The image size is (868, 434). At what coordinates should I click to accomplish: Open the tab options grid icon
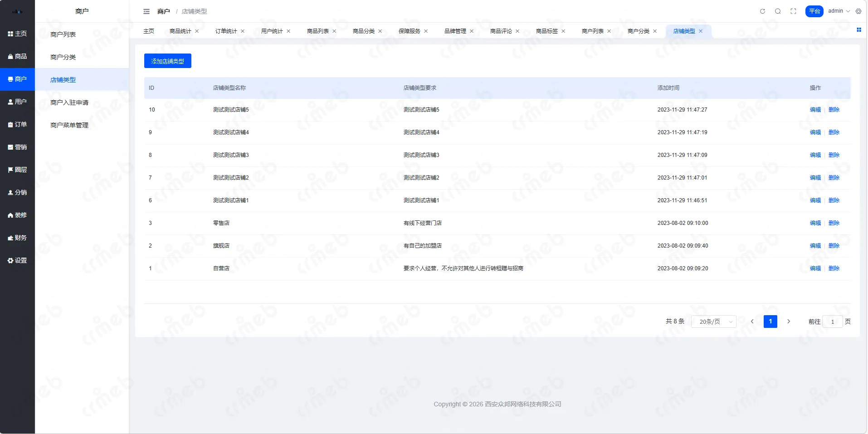tap(858, 30)
